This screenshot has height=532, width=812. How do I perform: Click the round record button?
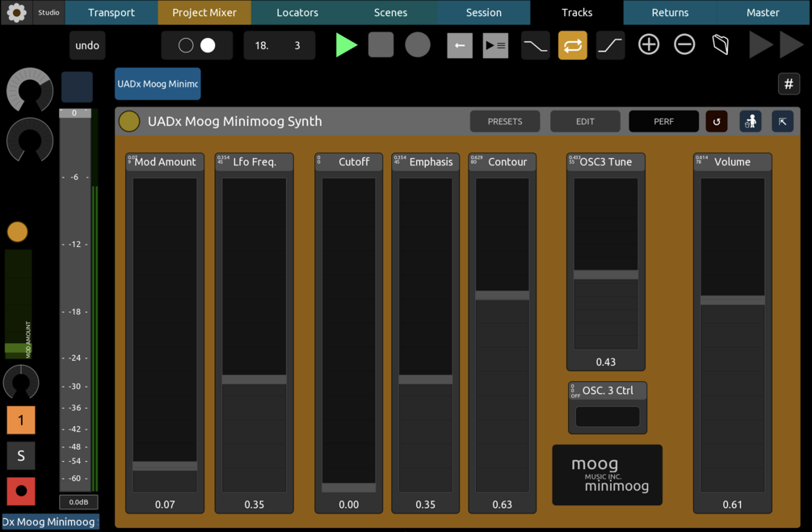point(418,45)
